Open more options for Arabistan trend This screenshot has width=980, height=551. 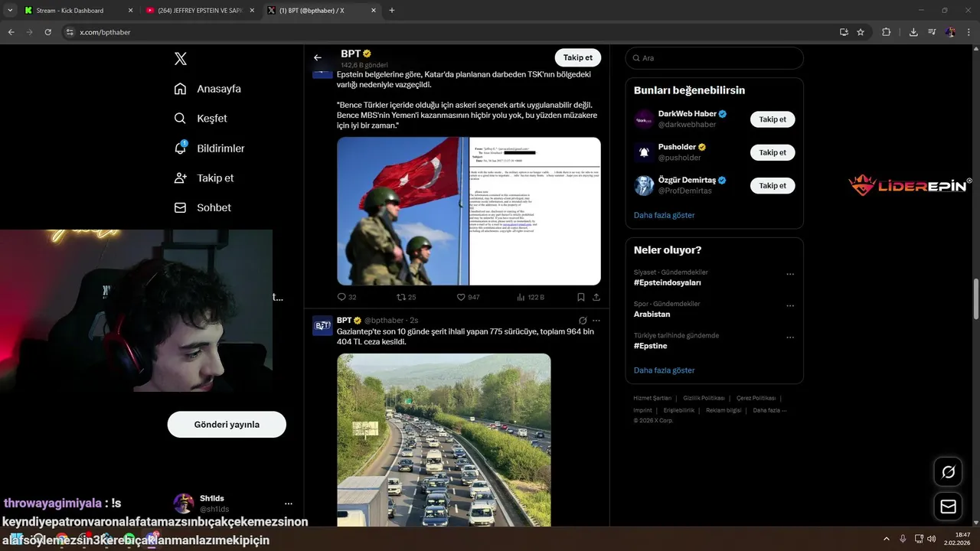click(x=790, y=305)
